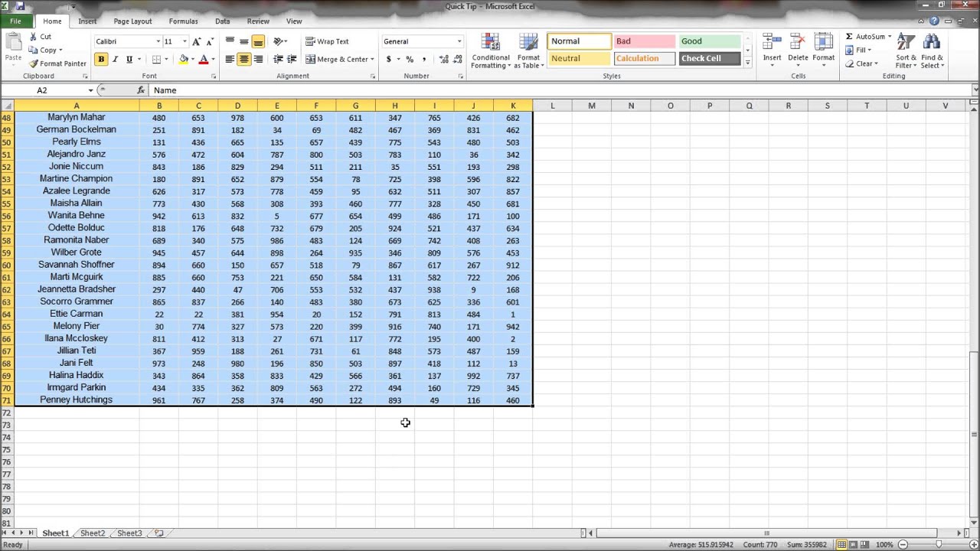This screenshot has height=551, width=980.
Task: Click Decrease Font Size icon
Action: [x=210, y=41]
